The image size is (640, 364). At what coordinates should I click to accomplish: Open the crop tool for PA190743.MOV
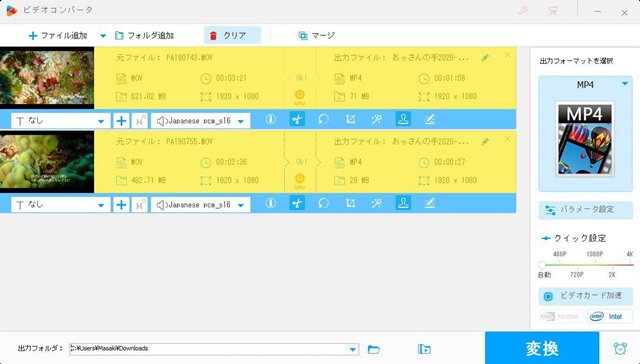coord(350,119)
